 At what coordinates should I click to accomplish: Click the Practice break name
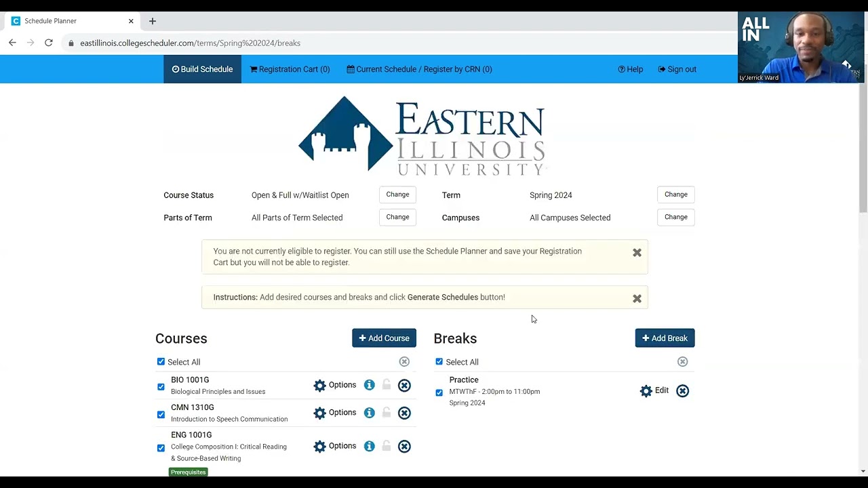point(464,380)
